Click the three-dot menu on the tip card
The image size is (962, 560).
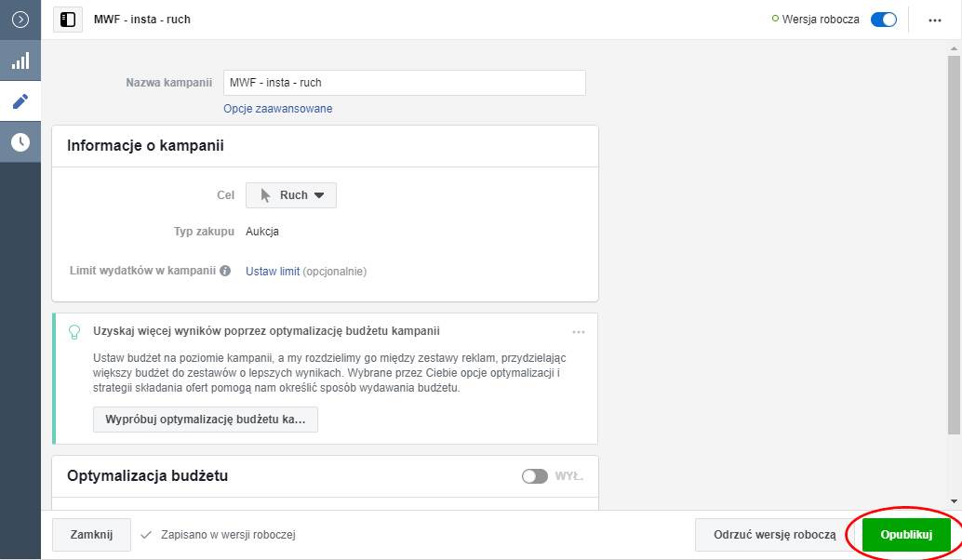[x=579, y=332]
